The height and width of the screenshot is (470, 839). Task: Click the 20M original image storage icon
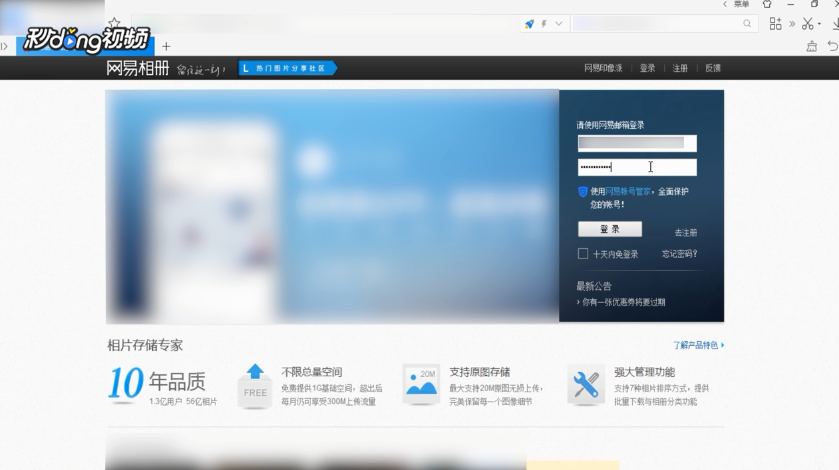click(x=421, y=385)
